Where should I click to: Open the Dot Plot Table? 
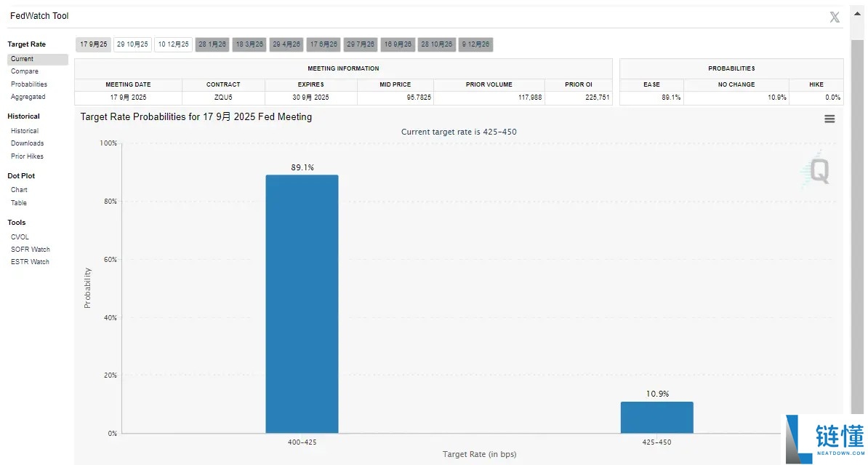(18, 202)
